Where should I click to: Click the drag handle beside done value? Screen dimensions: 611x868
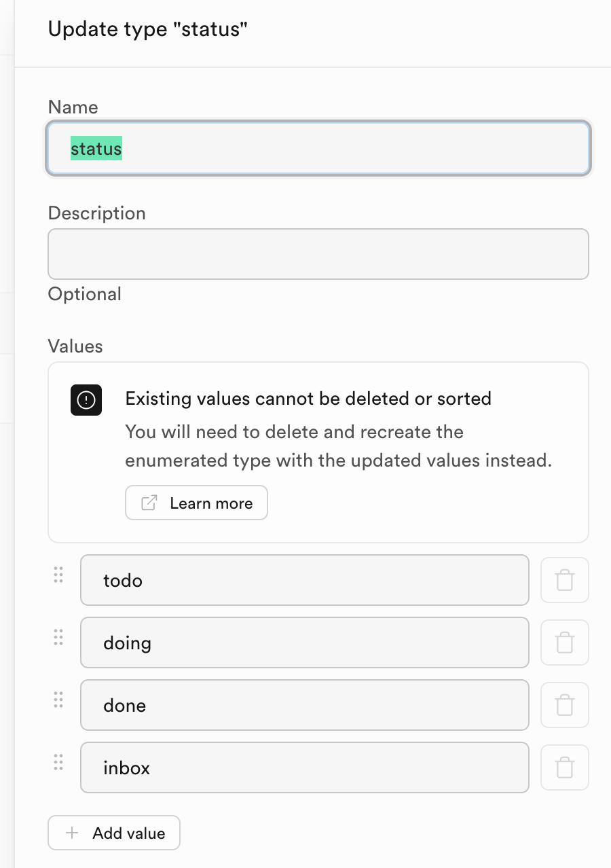(x=58, y=700)
